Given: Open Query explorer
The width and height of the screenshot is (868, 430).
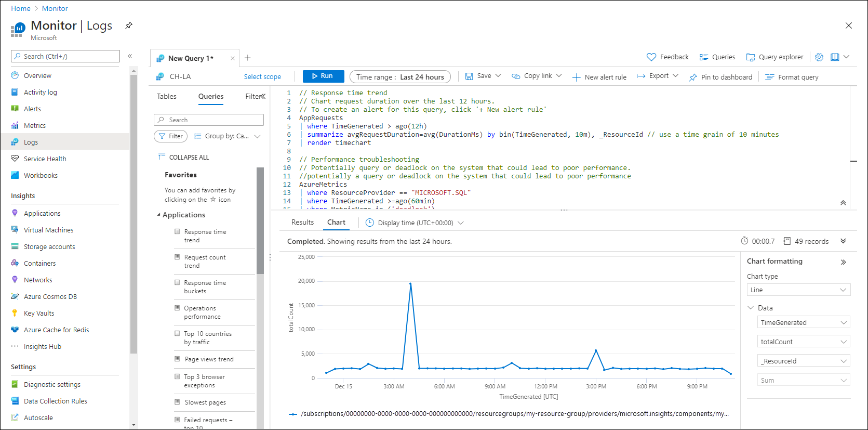Looking at the screenshot, I should pyautogui.click(x=774, y=57).
